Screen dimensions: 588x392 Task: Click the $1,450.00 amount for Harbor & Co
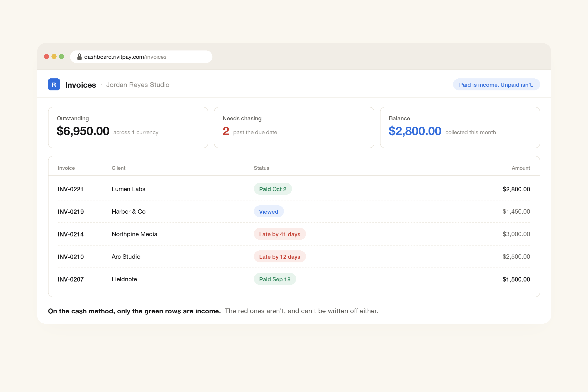pos(516,211)
